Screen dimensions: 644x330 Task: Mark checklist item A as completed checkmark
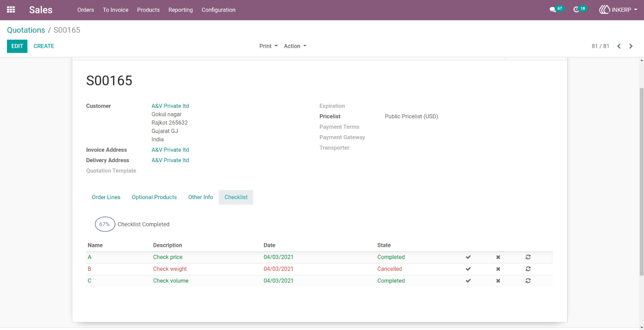coord(468,257)
